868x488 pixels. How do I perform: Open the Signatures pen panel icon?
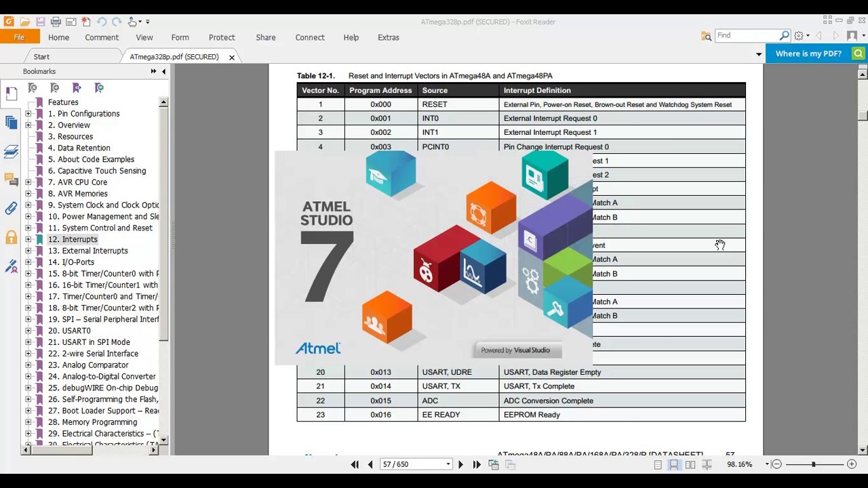point(11,266)
